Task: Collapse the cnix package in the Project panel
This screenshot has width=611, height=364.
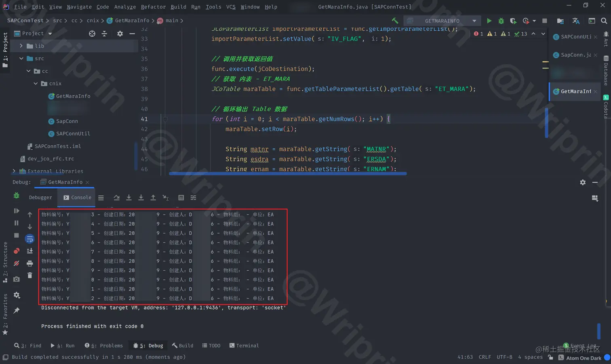Action: (36, 84)
